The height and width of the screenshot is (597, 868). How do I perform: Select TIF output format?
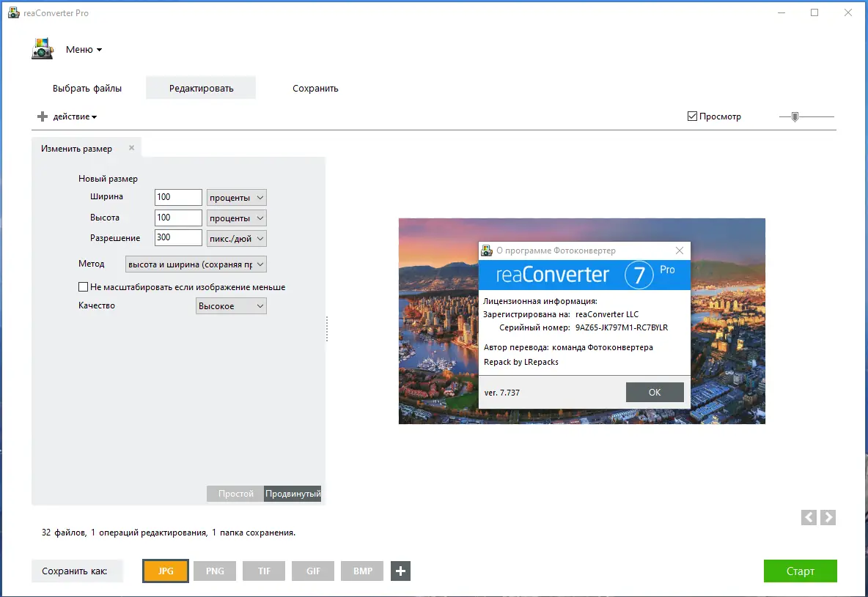click(264, 571)
